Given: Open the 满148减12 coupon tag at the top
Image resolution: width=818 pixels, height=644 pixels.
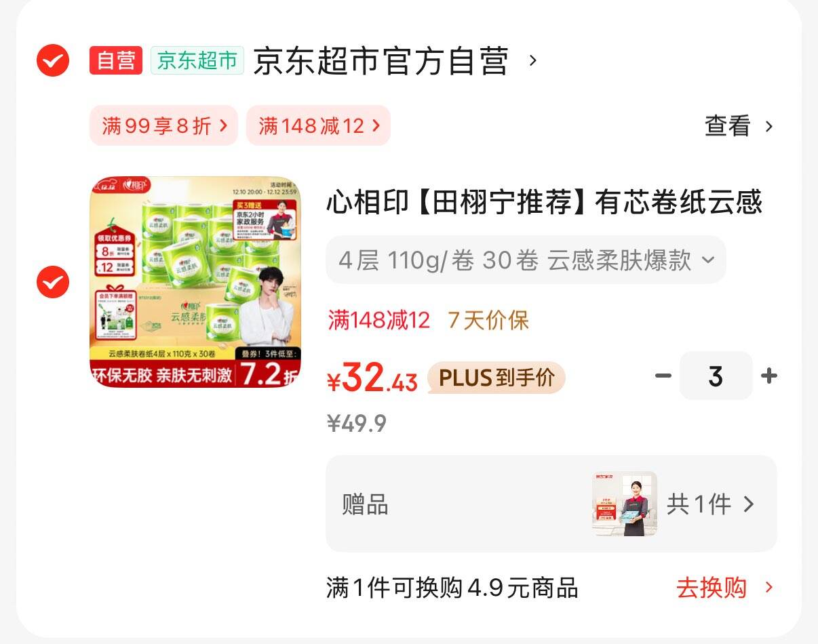Looking at the screenshot, I should point(318,125).
